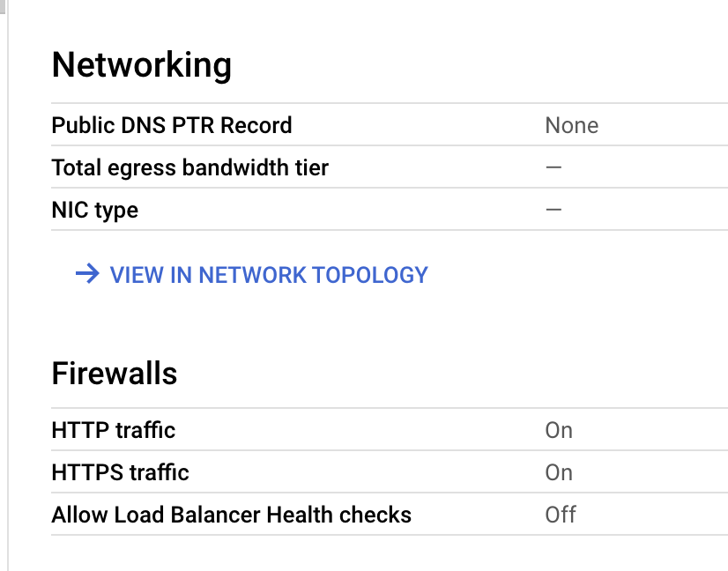Click the arrow icon beside View in Network Topology

click(86, 274)
